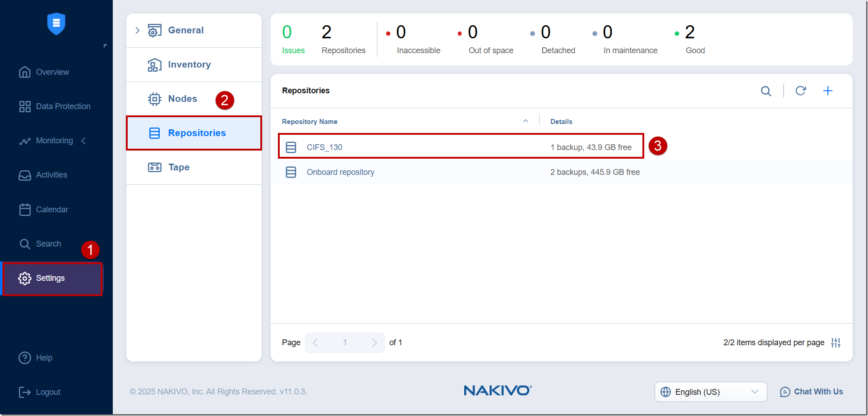Click the Search magnifier icon in the sidebar

pyautogui.click(x=25, y=244)
